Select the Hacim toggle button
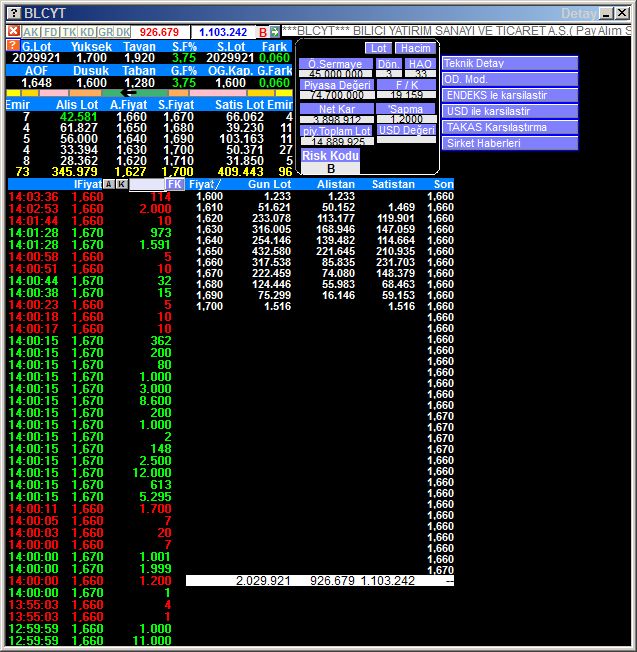The image size is (637, 652). (415, 48)
